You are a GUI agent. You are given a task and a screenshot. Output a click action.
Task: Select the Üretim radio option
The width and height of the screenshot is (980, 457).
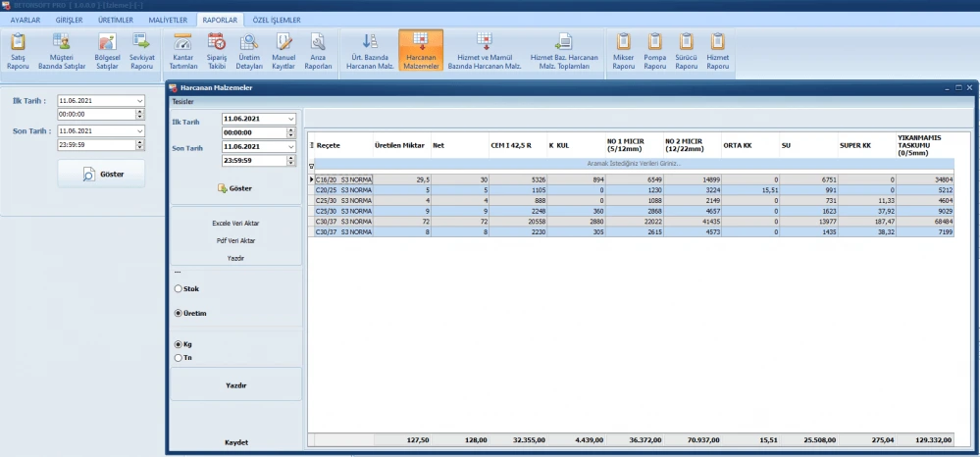click(178, 313)
